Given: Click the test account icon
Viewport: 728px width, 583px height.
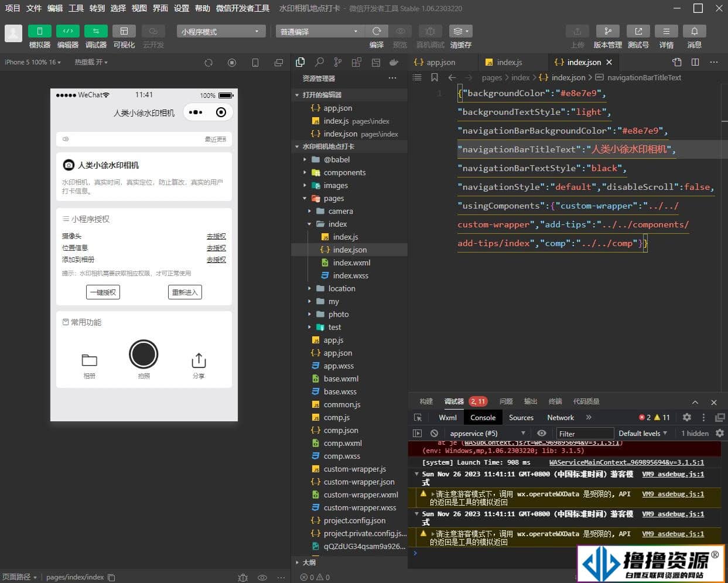Looking at the screenshot, I should point(638,31).
